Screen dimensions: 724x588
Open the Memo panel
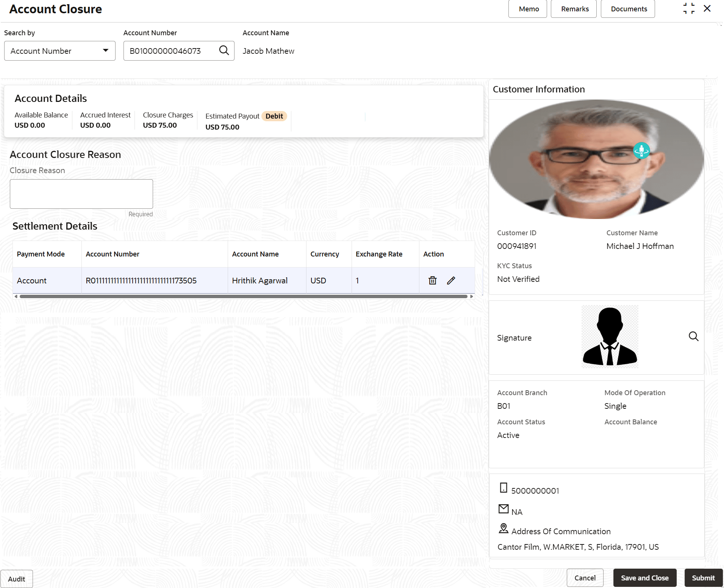(x=528, y=9)
